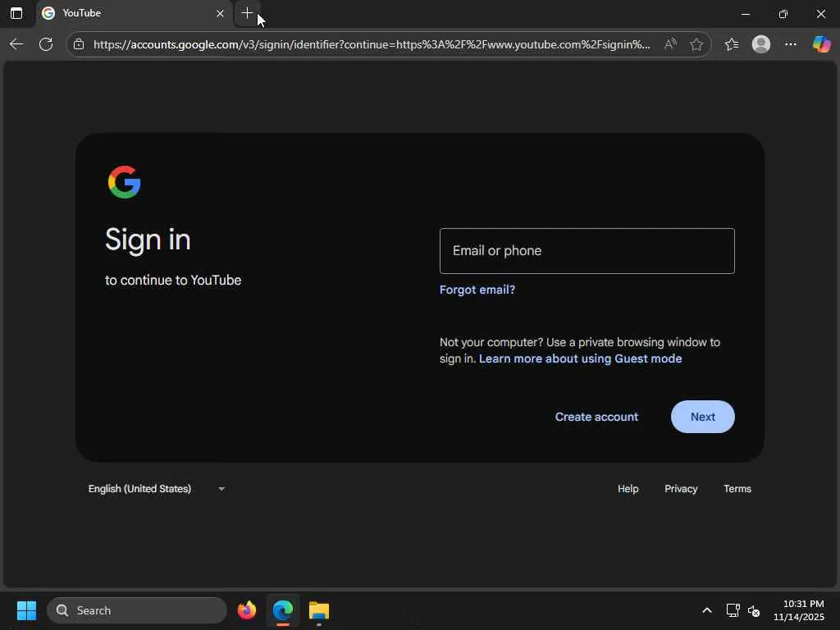Open the Favorites list icon
This screenshot has width=840, height=630.
[732, 44]
